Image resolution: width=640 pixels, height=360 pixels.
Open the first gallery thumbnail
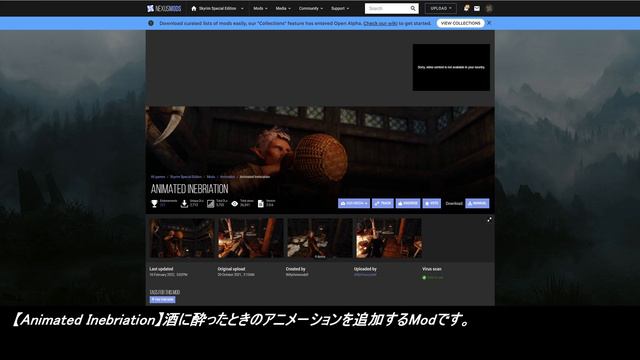coord(182,238)
